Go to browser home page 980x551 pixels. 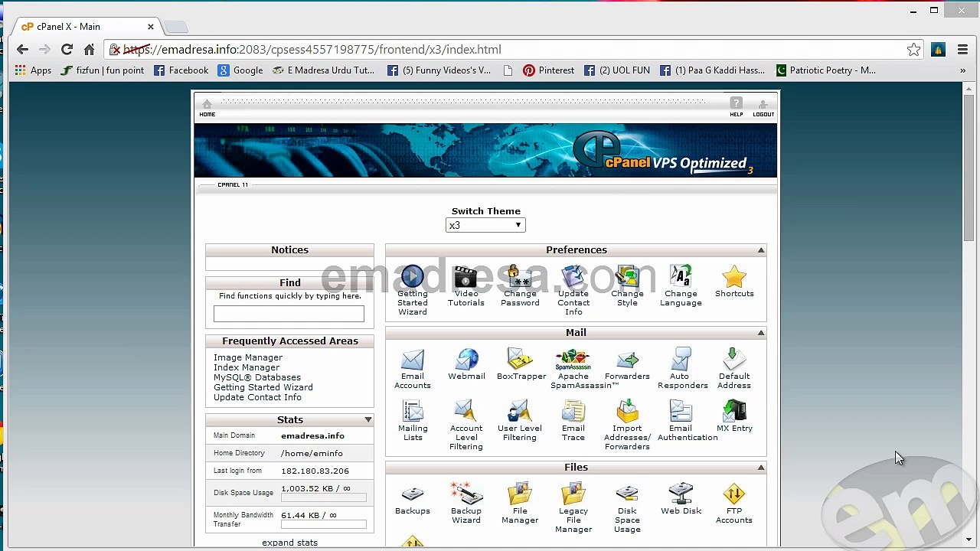click(89, 50)
